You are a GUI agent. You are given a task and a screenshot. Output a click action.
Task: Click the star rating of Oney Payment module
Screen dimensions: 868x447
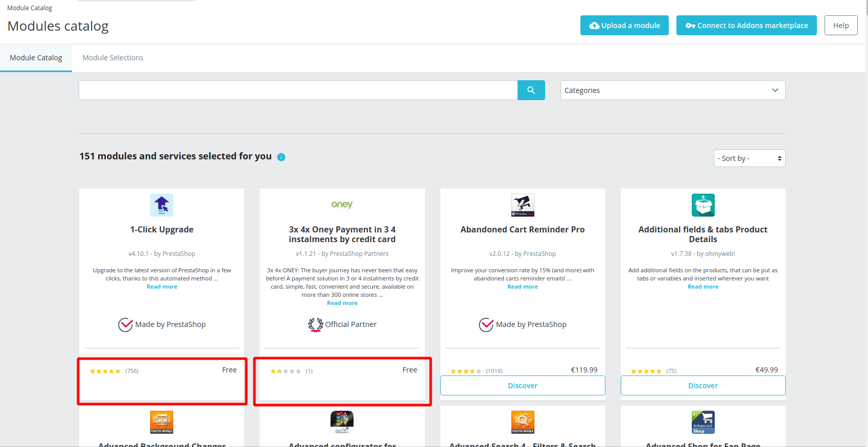[x=286, y=371]
